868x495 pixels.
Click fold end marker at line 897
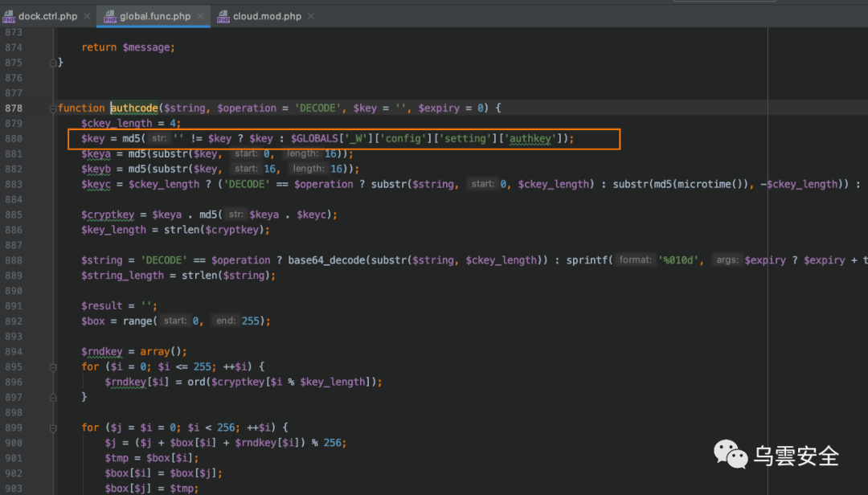(x=53, y=397)
